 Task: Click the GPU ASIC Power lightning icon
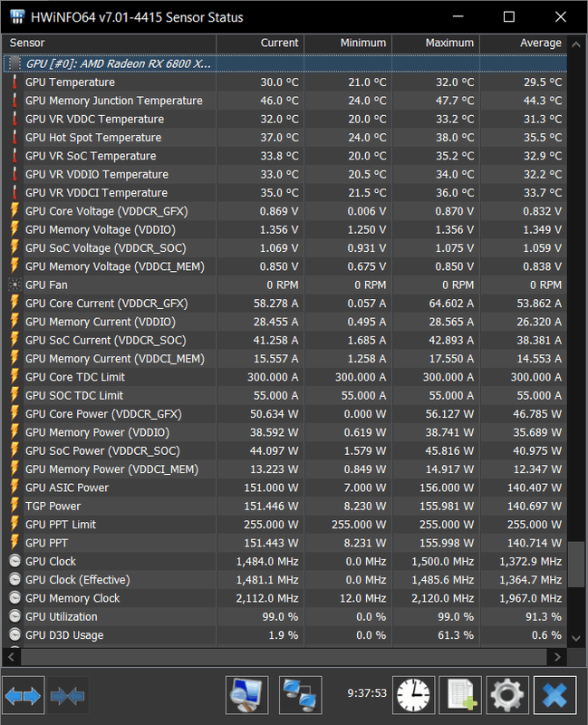click(14, 488)
